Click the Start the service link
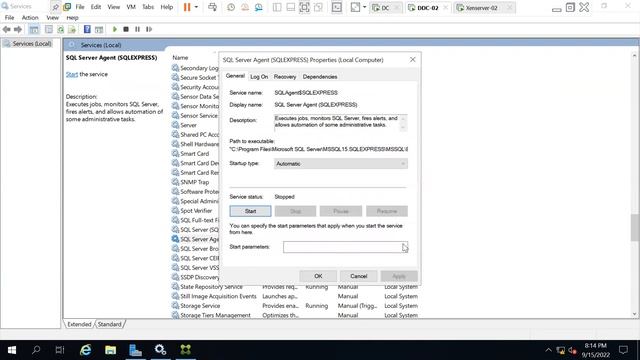 pos(72,74)
